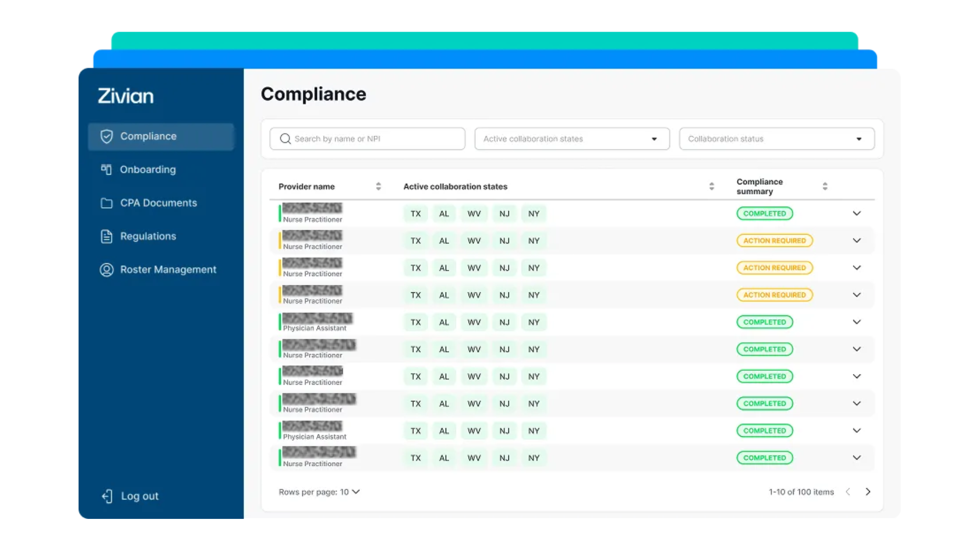Switch to Roster Management in the sidebar
Viewport: 980px width, 551px height.
(168, 269)
